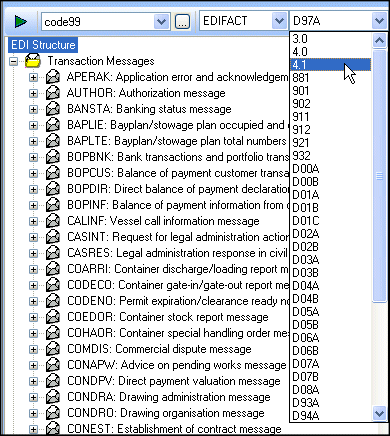Choose highlighted version 4.1
The image size is (390, 436).
click(x=331, y=65)
